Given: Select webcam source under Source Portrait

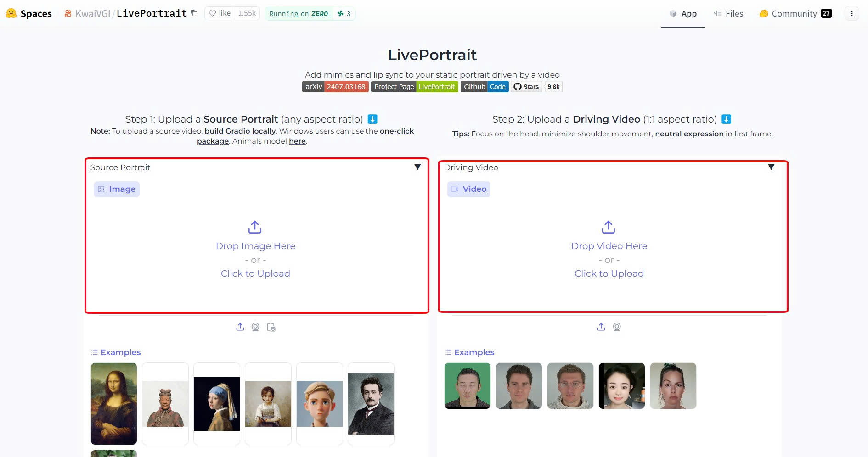Looking at the screenshot, I should click(x=255, y=327).
